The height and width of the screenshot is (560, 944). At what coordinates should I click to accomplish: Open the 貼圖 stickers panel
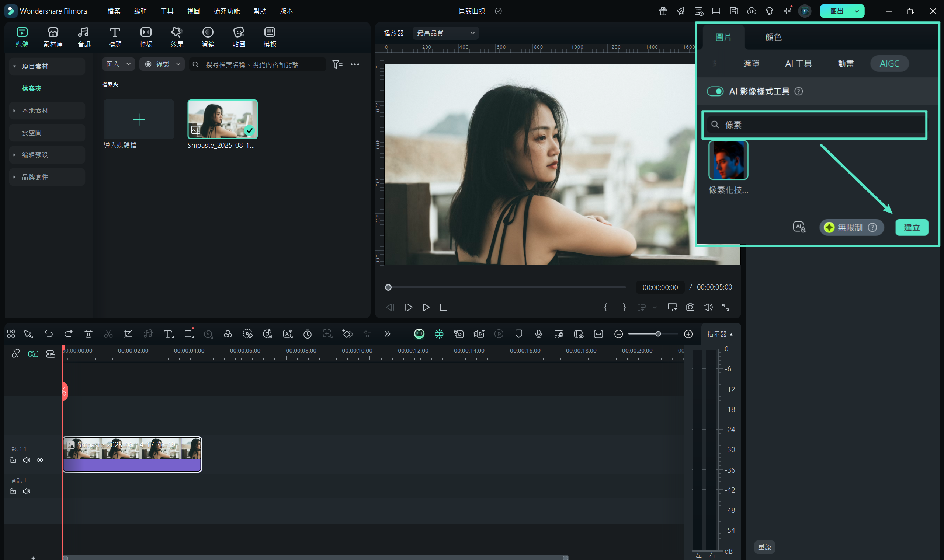point(239,37)
